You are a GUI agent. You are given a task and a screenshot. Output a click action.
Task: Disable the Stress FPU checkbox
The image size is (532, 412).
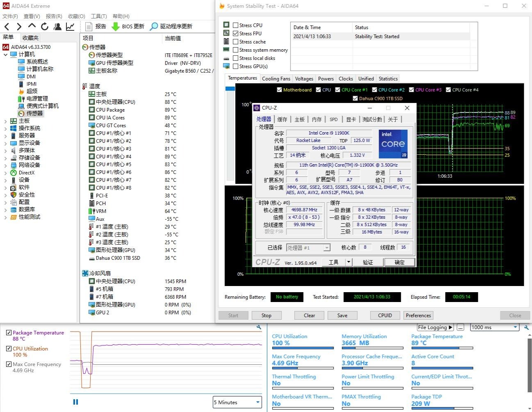coord(236,33)
